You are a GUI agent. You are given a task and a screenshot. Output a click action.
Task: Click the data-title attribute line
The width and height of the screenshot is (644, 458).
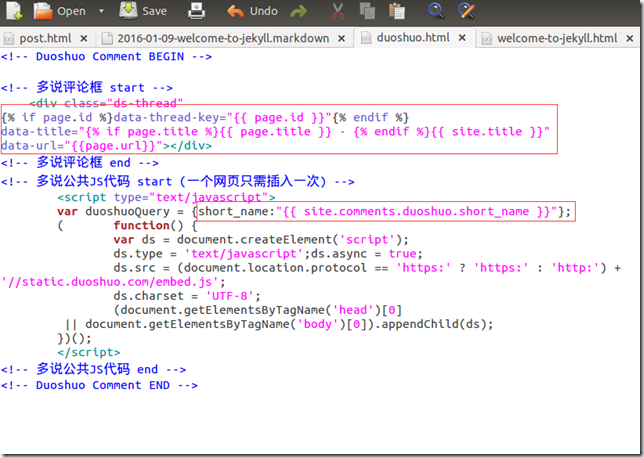tap(275, 131)
